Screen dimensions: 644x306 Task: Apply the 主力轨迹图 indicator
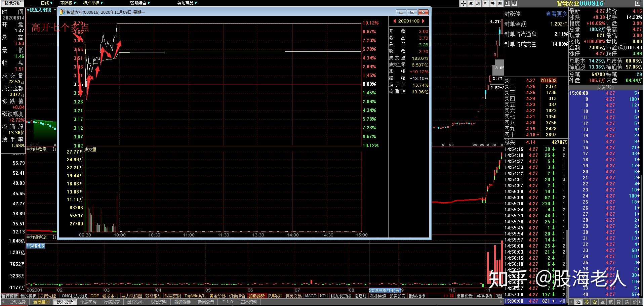pyautogui.click(x=132, y=296)
